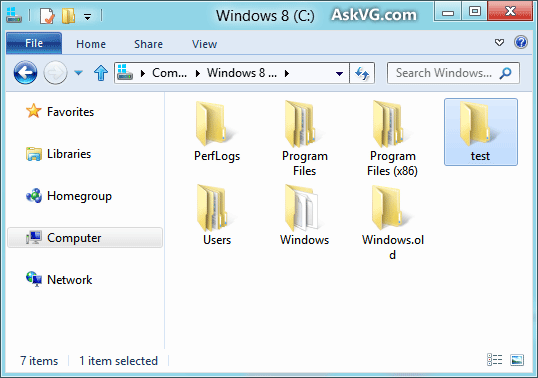The width and height of the screenshot is (538, 378).
Task: Click the search magnifier icon
Action: pos(505,73)
